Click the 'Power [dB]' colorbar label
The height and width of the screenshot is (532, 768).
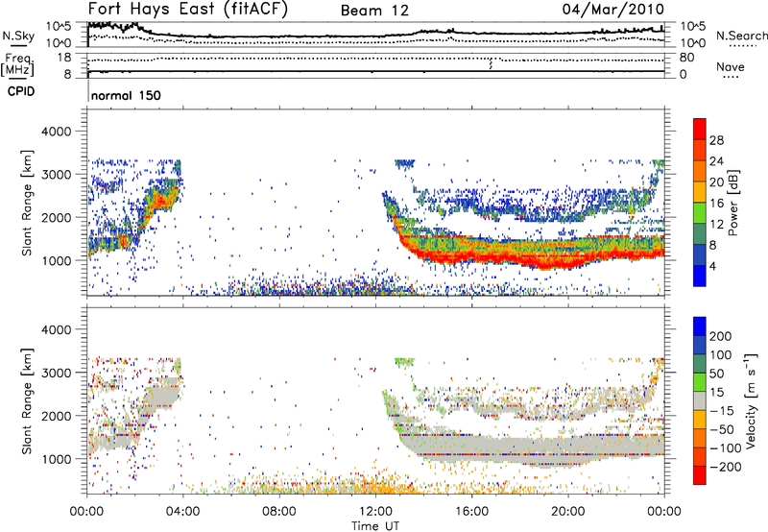(732, 203)
